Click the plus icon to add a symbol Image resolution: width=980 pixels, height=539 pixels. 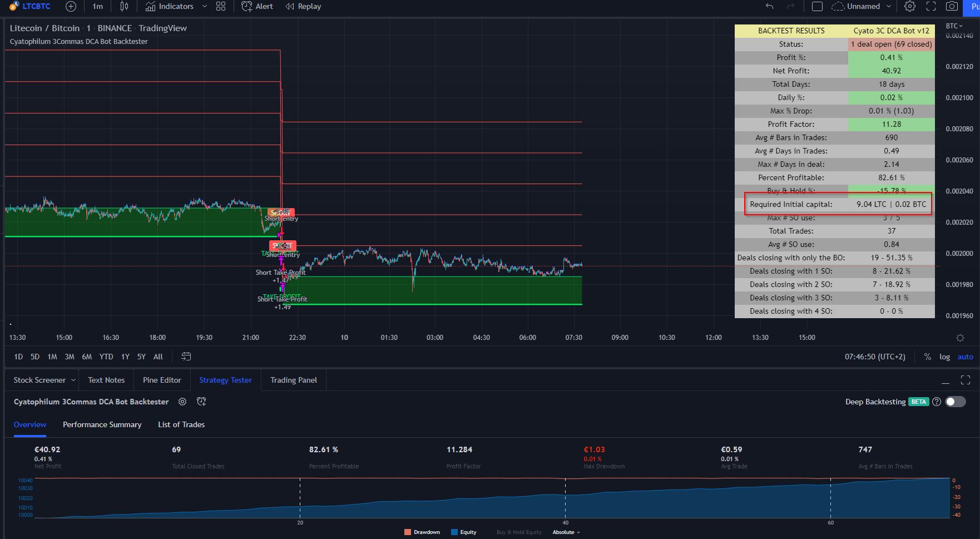[x=71, y=6]
